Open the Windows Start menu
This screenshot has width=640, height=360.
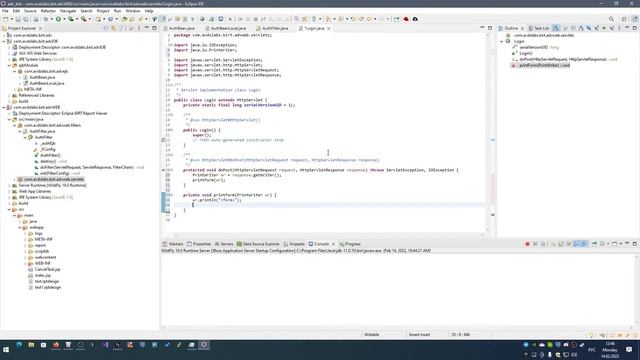(x=6, y=350)
